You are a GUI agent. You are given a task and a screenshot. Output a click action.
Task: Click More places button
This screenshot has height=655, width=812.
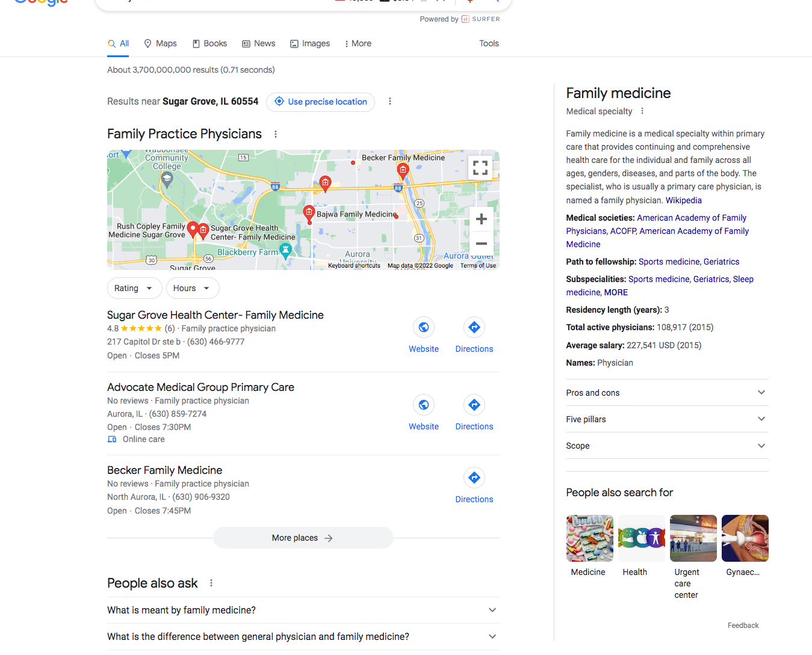(303, 538)
